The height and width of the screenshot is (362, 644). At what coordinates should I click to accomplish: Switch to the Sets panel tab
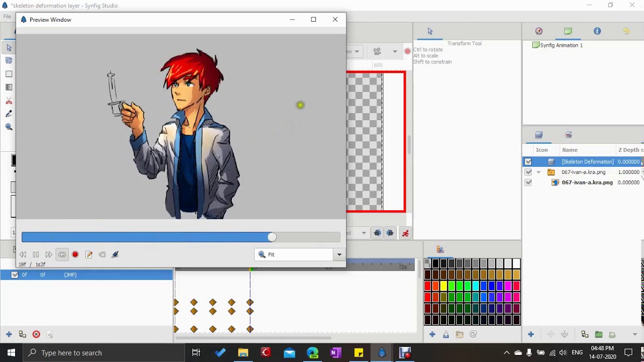tap(569, 135)
